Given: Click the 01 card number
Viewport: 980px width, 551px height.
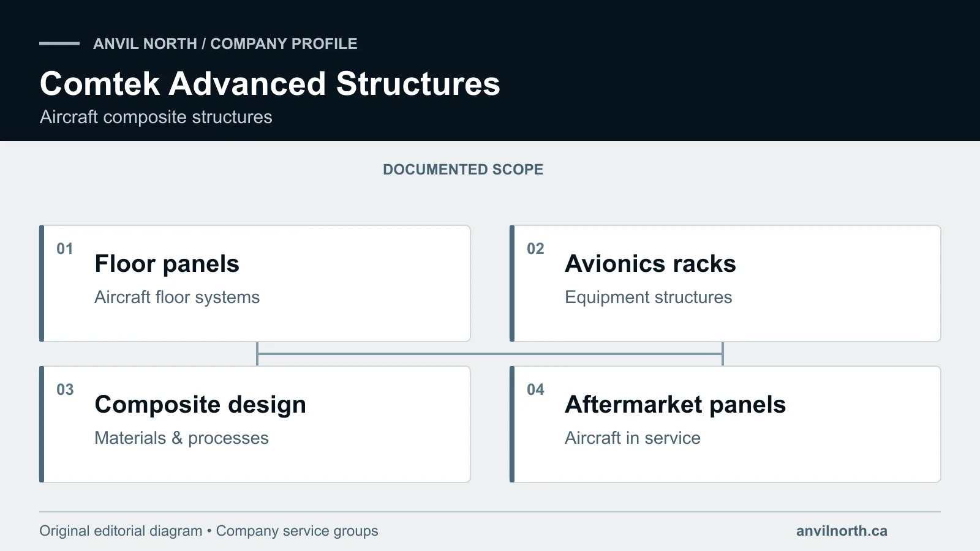Looking at the screenshot, I should pos(65,249).
